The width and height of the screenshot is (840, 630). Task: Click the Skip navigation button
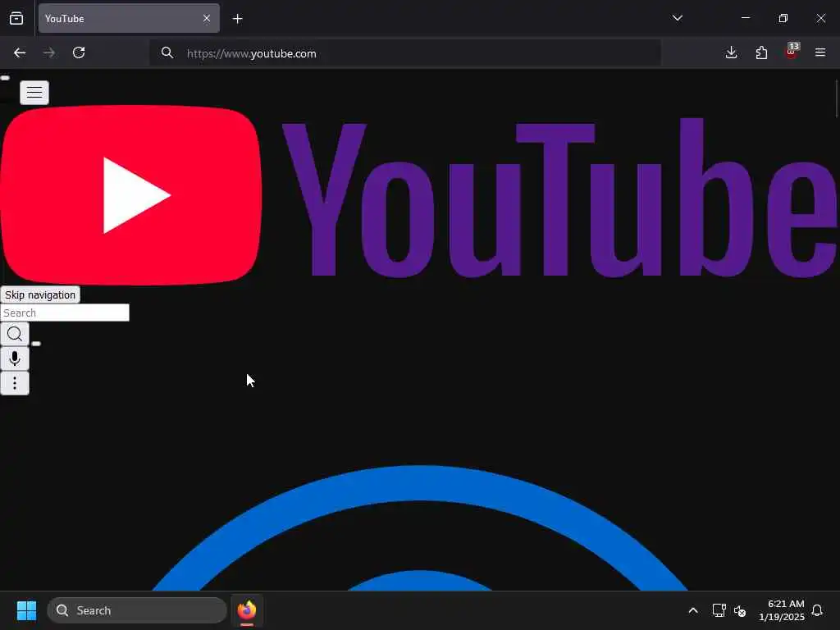pyautogui.click(x=40, y=294)
